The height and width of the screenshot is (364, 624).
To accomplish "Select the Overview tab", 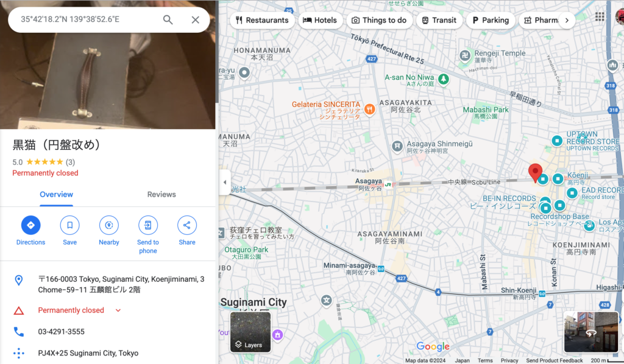I will 56,195.
